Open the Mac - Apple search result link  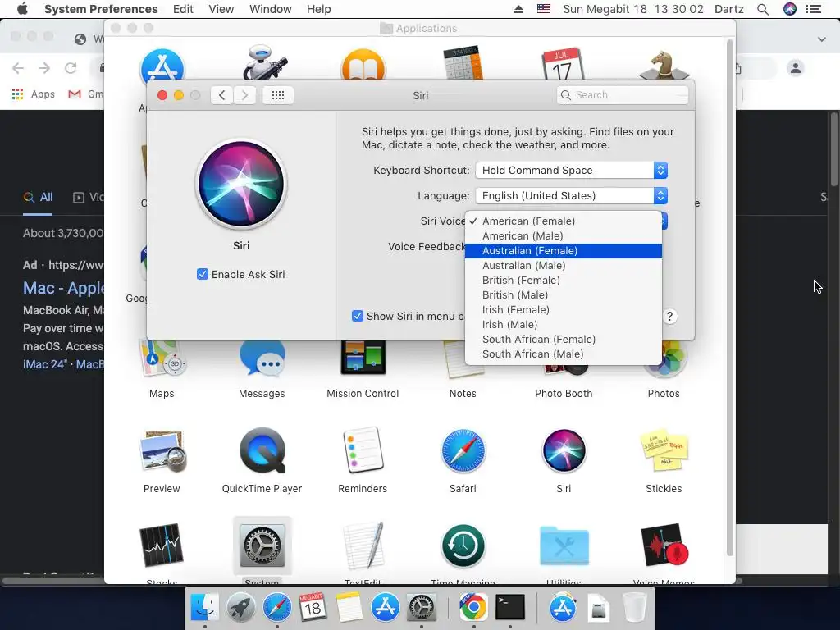point(63,288)
